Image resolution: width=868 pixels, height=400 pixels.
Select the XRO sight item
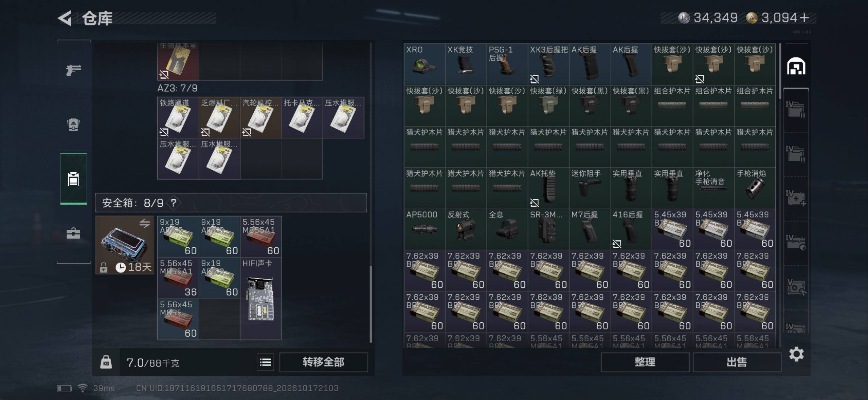(424, 64)
